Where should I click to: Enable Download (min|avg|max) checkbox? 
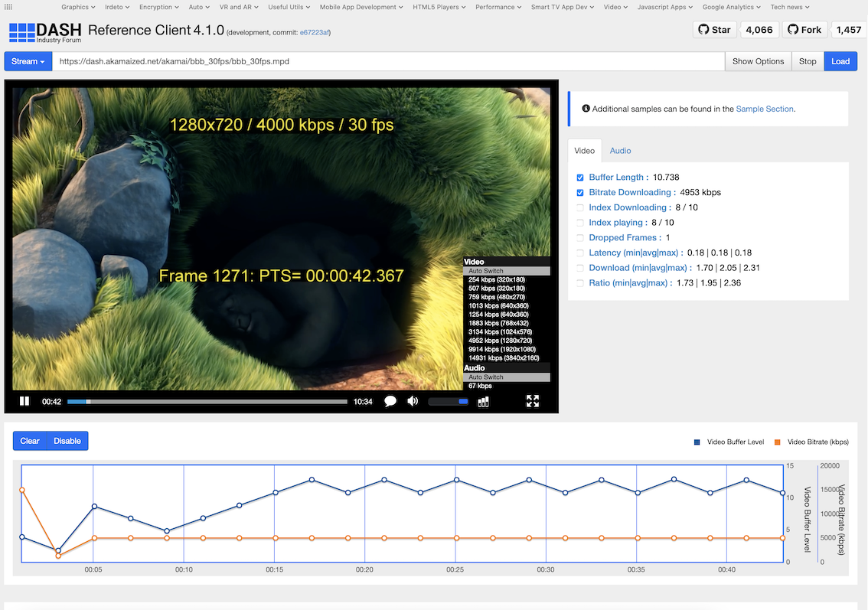click(x=580, y=268)
